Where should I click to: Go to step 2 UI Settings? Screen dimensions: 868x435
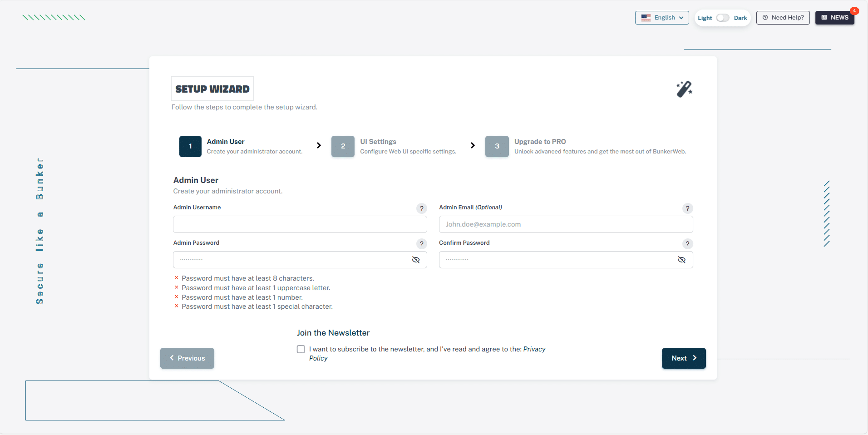pyautogui.click(x=343, y=146)
